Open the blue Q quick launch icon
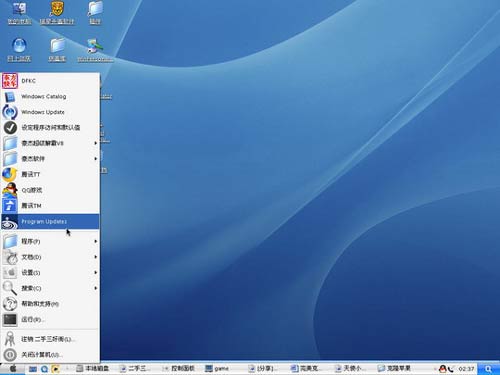Screen dimensions: 500x375 (x=44, y=369)
